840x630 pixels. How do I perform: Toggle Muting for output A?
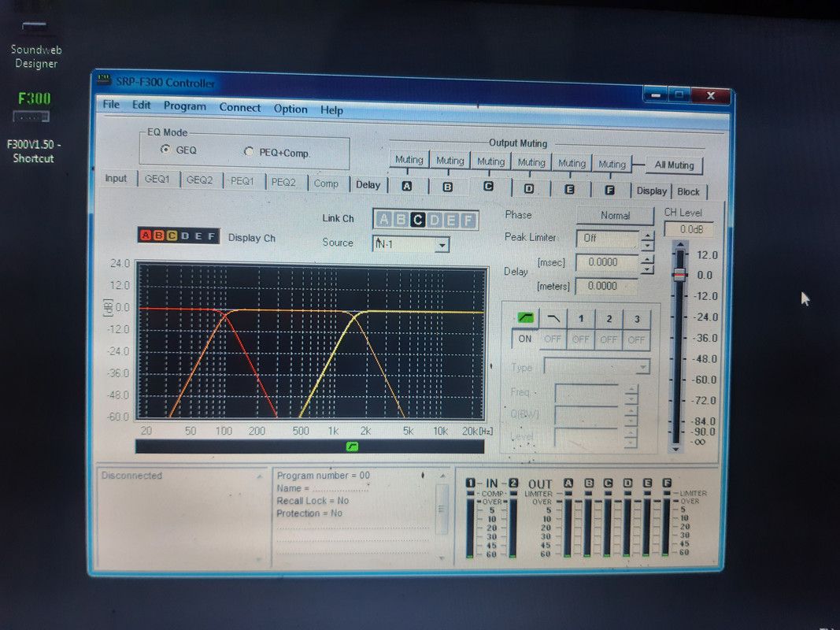click(x=409, y=160)
